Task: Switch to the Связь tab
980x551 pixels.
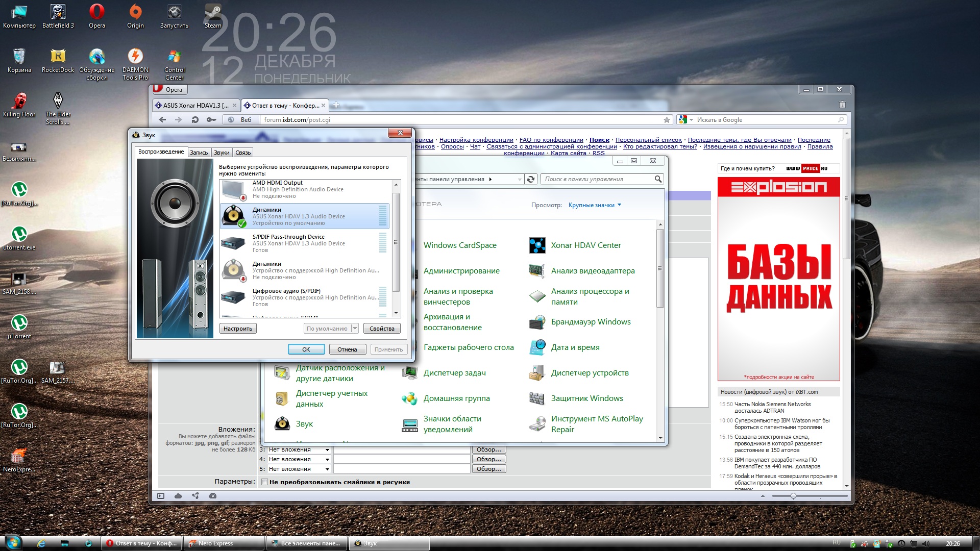Action: point(243,153)
